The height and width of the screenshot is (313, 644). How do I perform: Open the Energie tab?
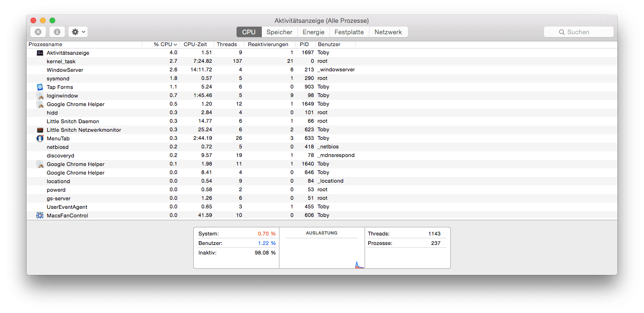pos(314,32)
